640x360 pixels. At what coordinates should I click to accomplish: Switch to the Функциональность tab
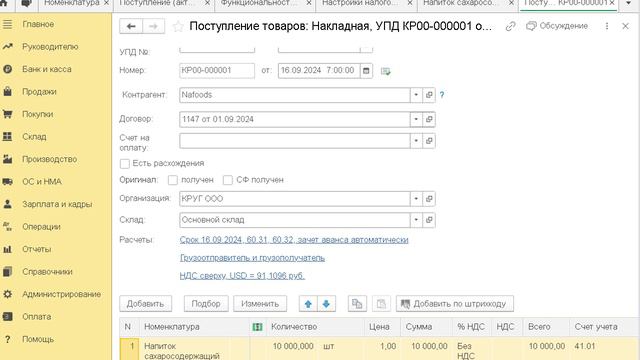coord(259,3)
